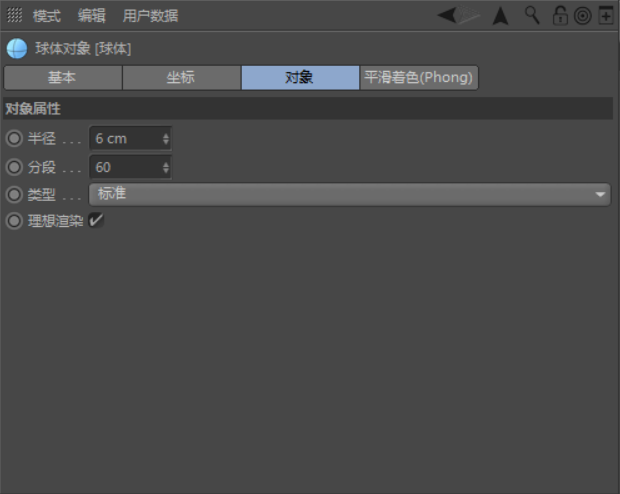Click the circular target mode icon
The height and width of the screenshot is (494, 620).
pyautogui.click(x=582, y=16)
